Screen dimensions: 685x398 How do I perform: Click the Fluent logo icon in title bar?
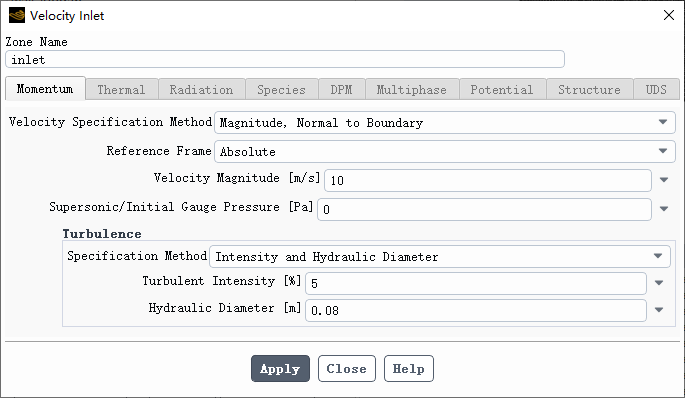pyautogui.click(x=17, y=15)
